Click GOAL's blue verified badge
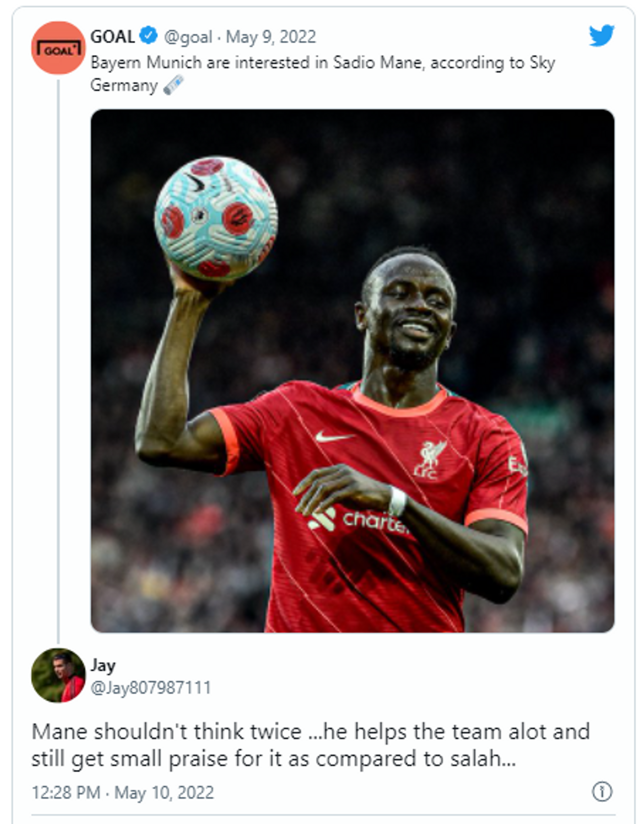 (148, 36)
